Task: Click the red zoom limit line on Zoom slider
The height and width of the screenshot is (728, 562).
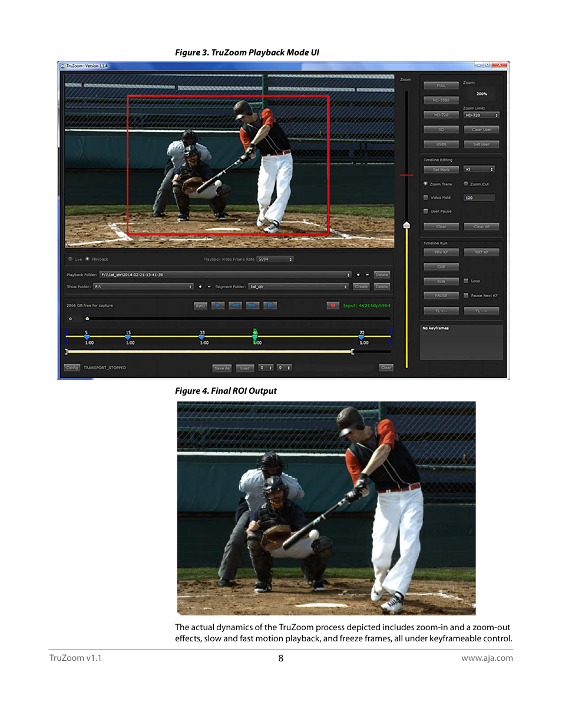Action: (406, 175)
